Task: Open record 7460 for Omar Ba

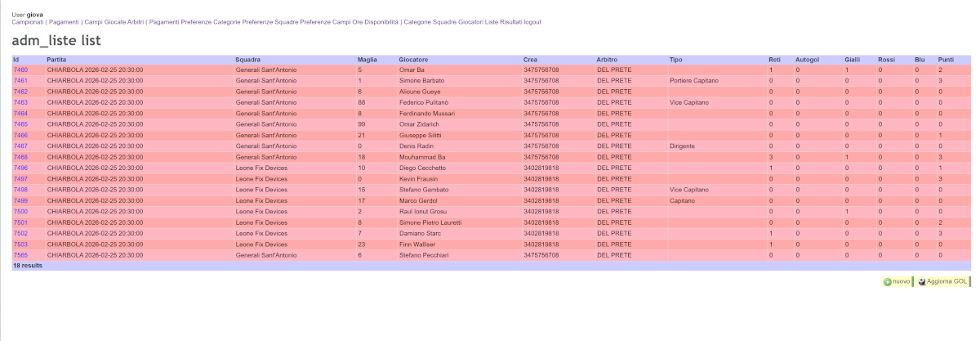Action: tap(20, 70)
